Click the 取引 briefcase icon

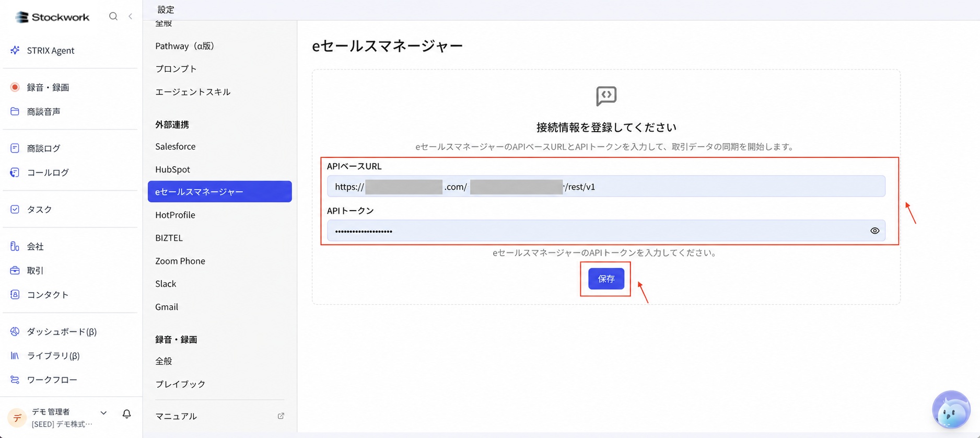[x=15, y=270]
